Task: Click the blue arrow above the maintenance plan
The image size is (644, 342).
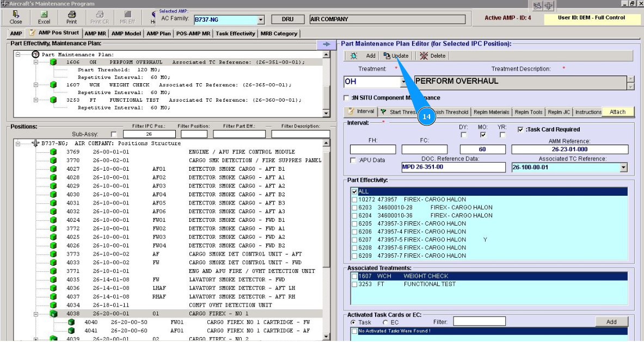Action: 326,44
